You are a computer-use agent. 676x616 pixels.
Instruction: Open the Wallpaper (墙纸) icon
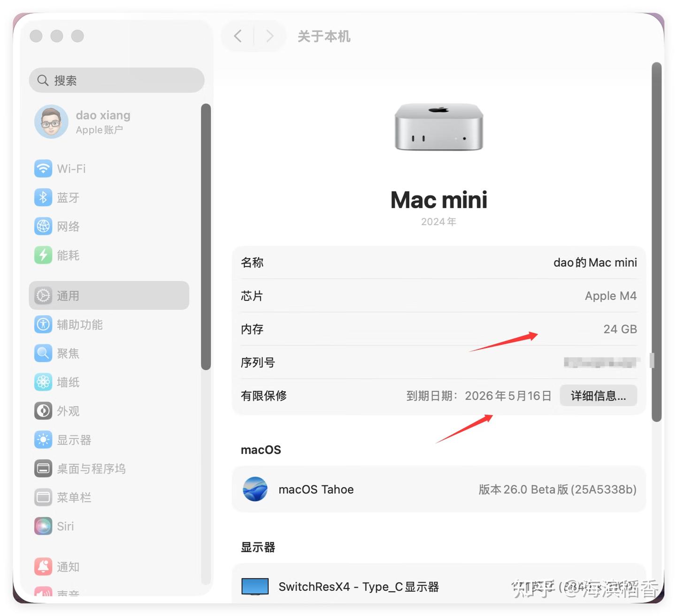(43, 382)
